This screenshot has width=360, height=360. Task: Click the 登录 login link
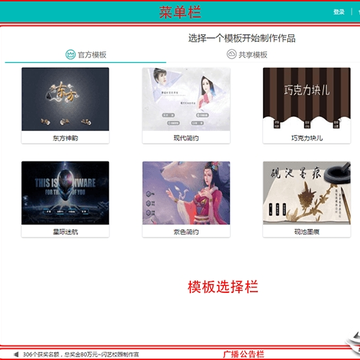pos(339,12)
